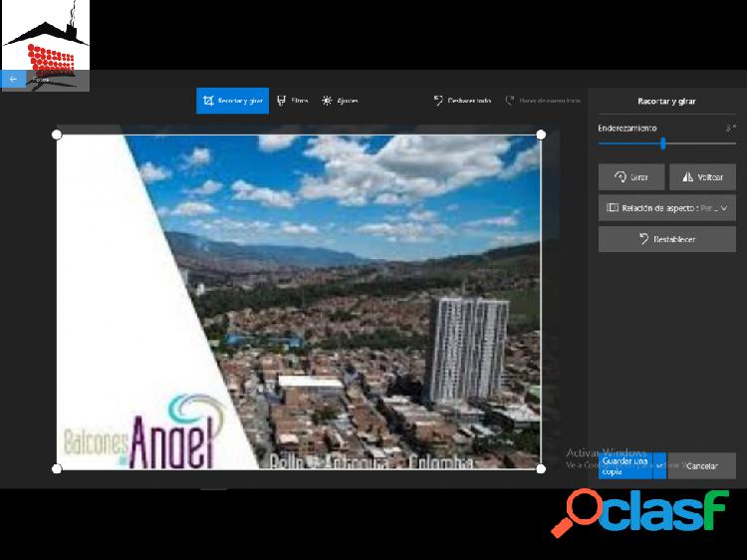Image resolution: width=747 pixels, height=560 pixels.
Task: Open the Recortar y girar tab
Action: (232, 101)
